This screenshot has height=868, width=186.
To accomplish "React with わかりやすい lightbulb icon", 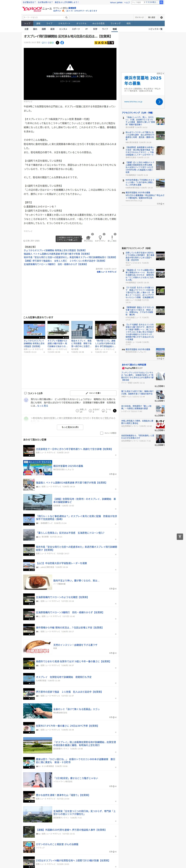I will [x=100, y=237].
